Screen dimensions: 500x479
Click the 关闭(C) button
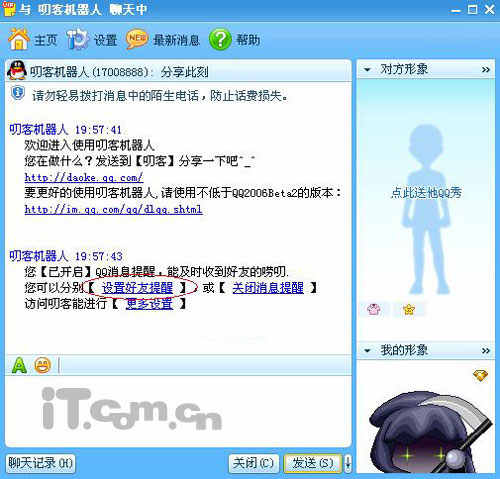click(254, 463)
